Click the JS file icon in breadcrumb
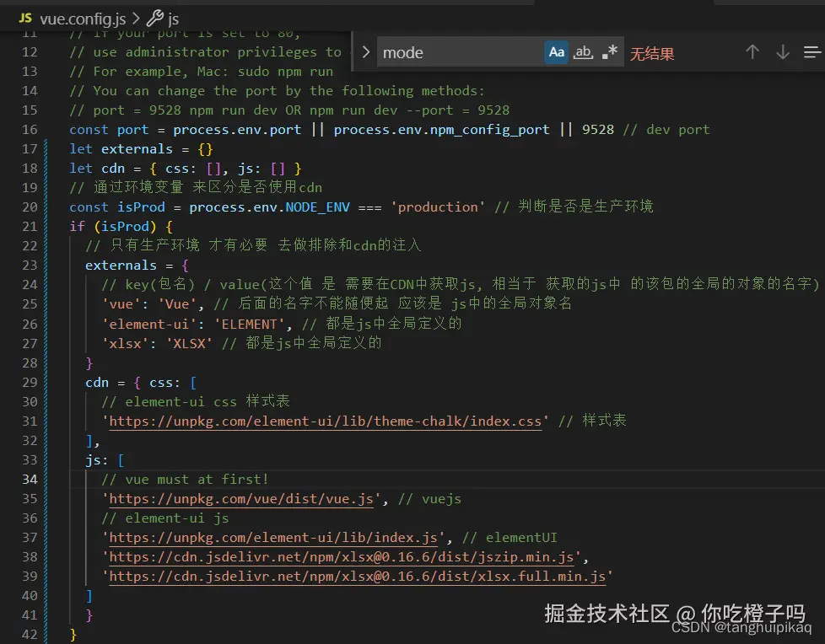 click(25, 18)
